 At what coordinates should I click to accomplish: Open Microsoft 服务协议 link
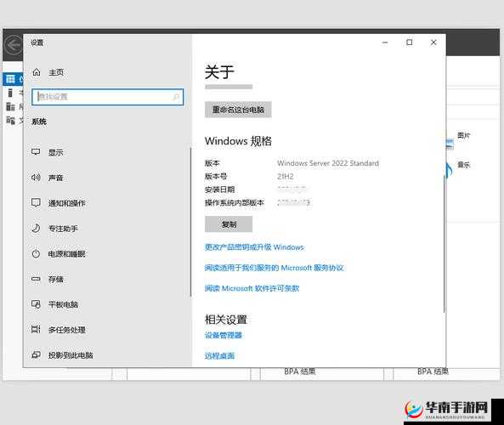(275, 268)
